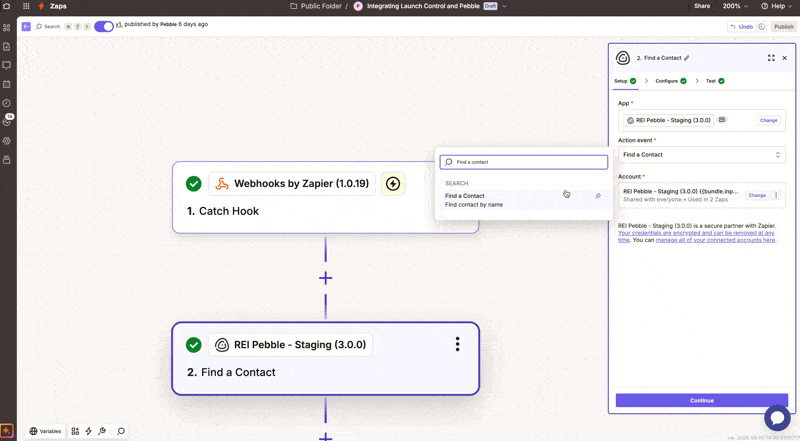Click the instant trigger bolt icon on Catch Hook
The width and height of the screenshot is (800, 441).
(x=393, y=184)
